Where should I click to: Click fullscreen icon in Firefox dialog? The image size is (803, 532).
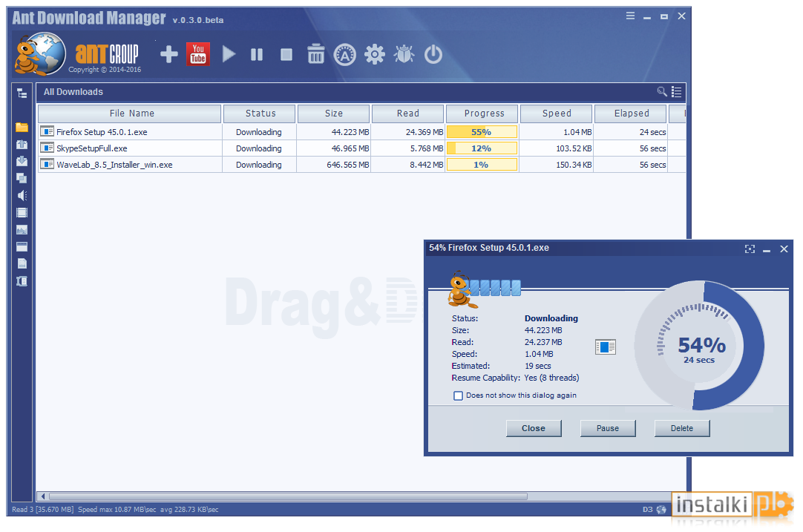[750, 249]
